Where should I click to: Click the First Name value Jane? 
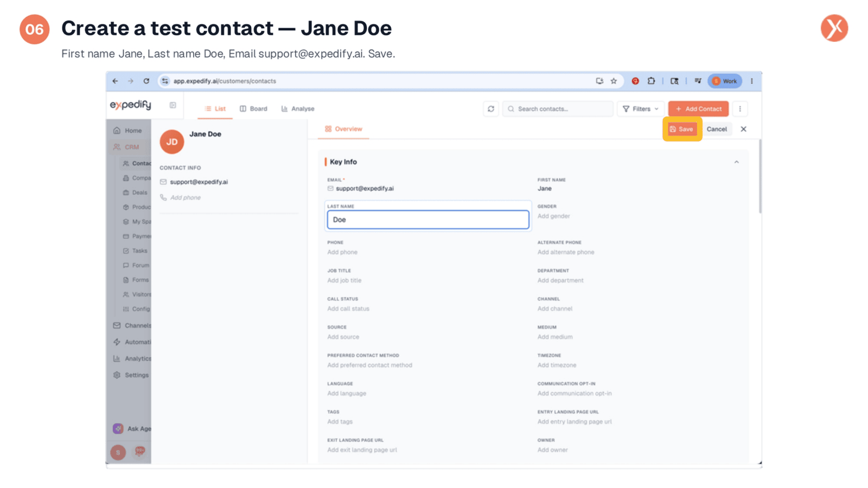click(x=545, y=189)
